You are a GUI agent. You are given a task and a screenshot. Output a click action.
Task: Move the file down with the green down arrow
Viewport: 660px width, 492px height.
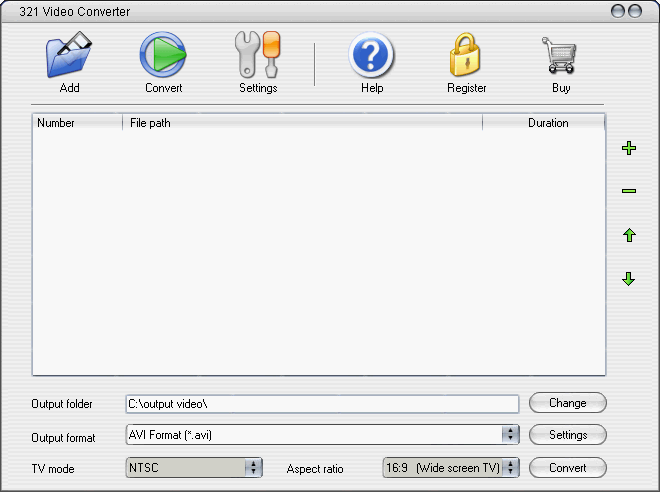tap(628, 279)
